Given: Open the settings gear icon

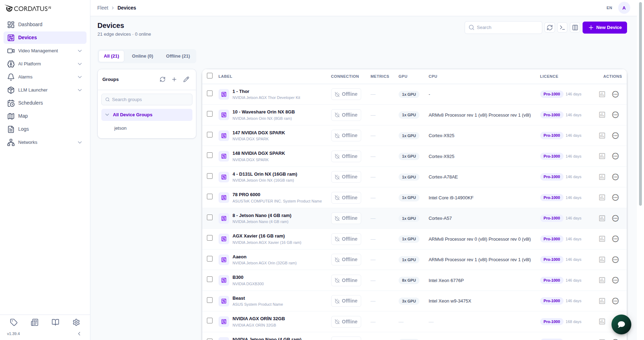Looking at the screenshot, I should [x=76, y=322].
